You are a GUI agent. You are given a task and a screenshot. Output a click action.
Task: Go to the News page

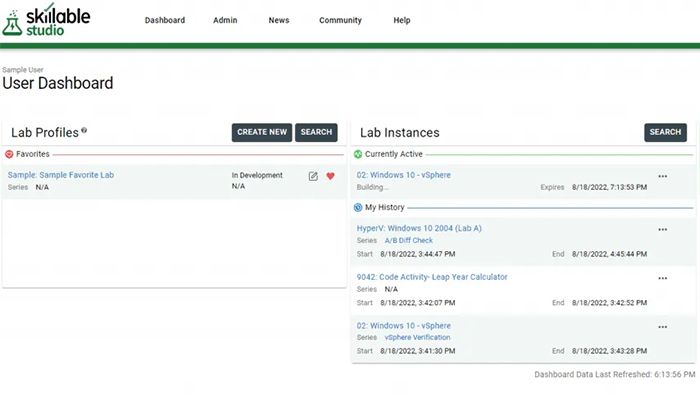pyautogui.click(x=279, y=20)
